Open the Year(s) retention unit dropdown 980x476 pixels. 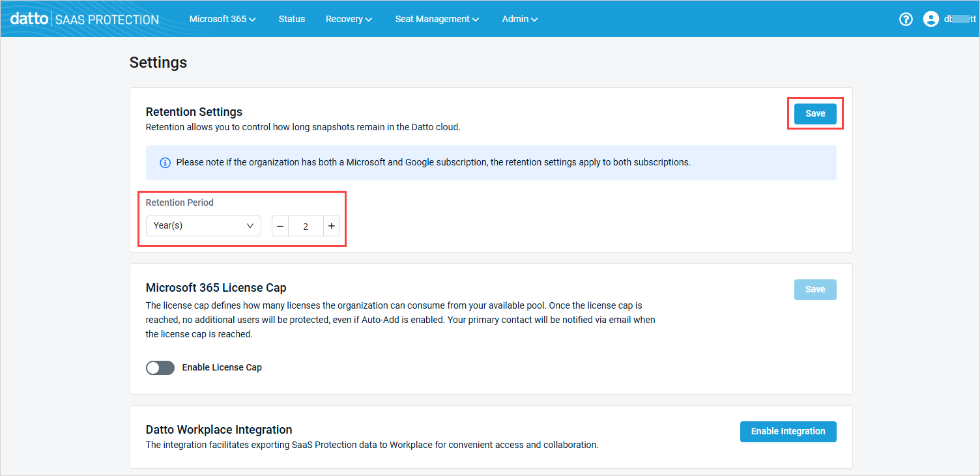point(203,226)
